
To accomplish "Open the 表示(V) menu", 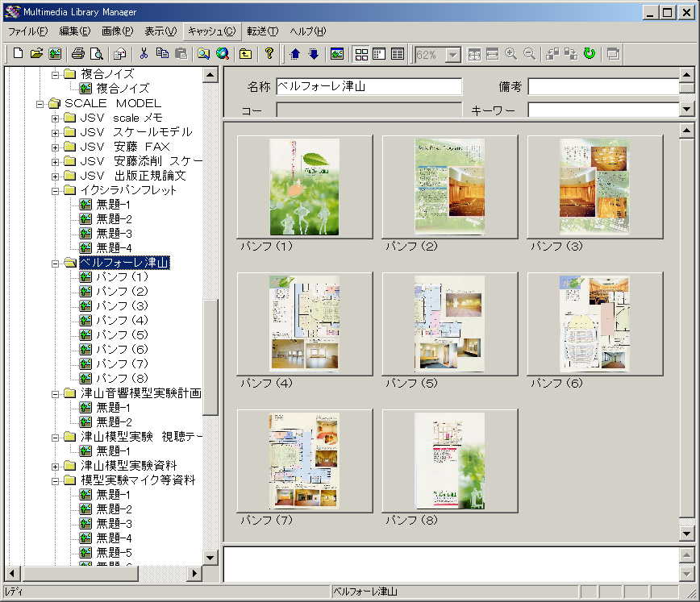I will click(160, 31).
